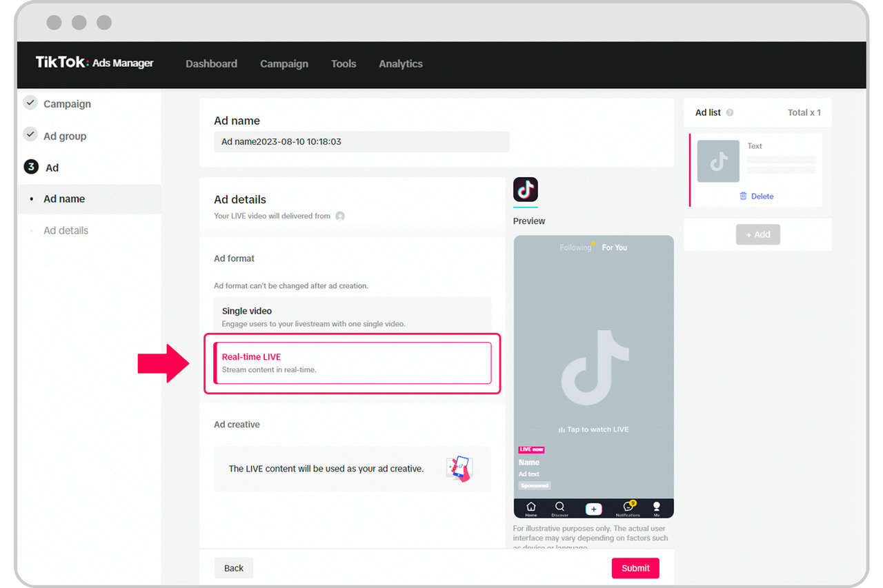Click Tap to watch LIVE in preview
This screenshot has width=883, height=588.
pyautogui.click(x=594, y=429)
